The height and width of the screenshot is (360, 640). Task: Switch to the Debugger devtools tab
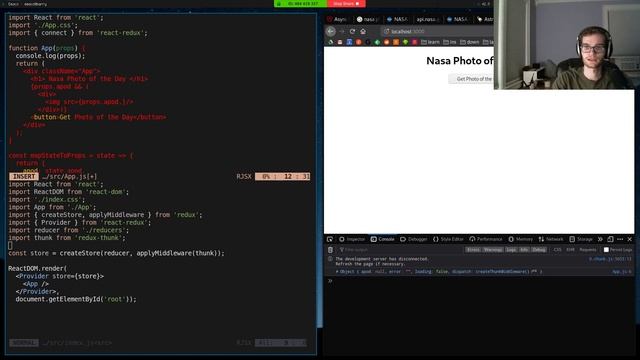(x=413, y=239)
